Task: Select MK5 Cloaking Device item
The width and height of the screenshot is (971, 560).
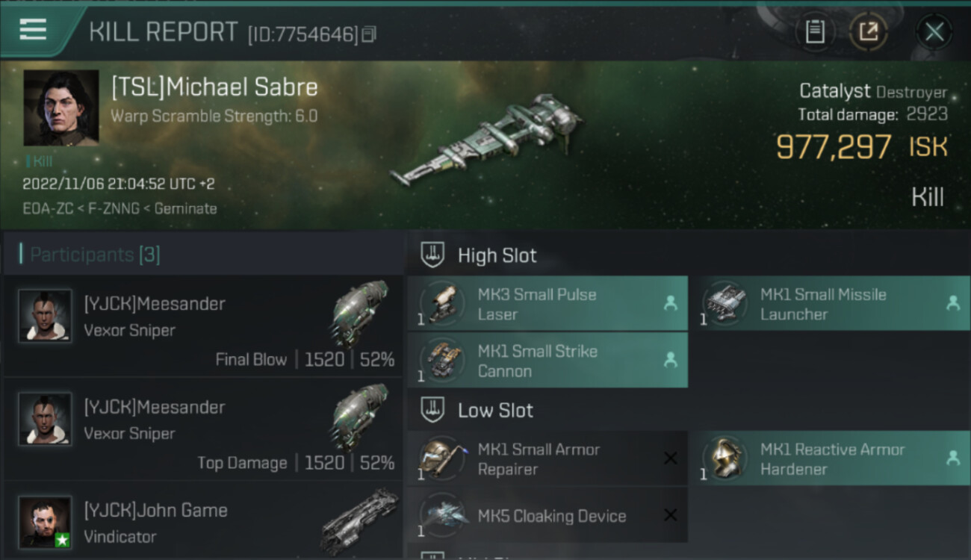Action: (551, 516)
